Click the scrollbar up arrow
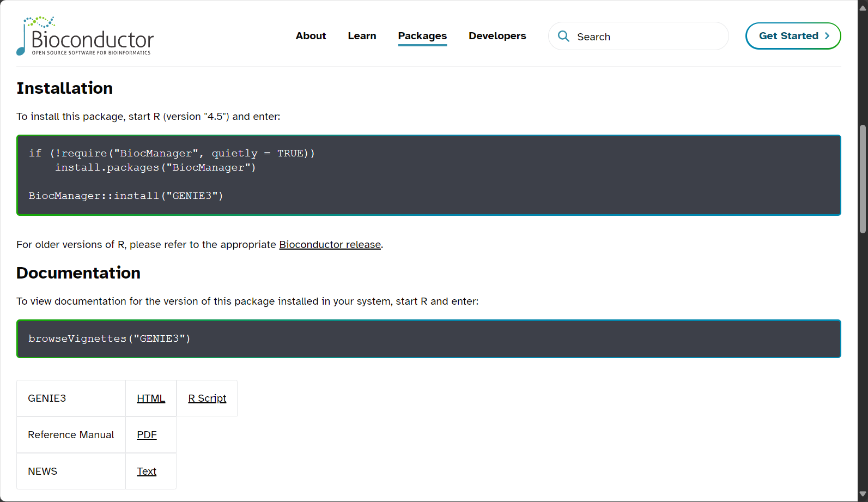Screen dimensions: 868x502 (863, 8)
